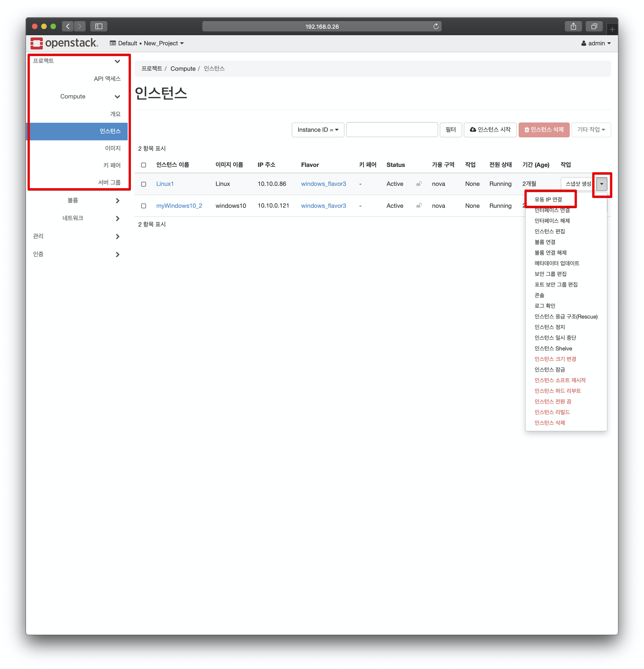Toggle the select-all checkbox in the header

click(143, 165)
